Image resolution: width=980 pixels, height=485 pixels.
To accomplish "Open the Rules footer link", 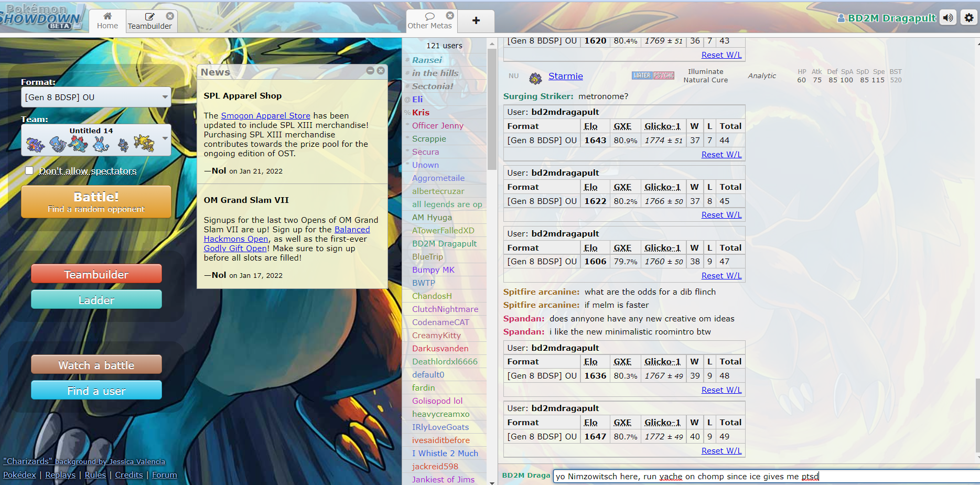I will pos(95,475).
